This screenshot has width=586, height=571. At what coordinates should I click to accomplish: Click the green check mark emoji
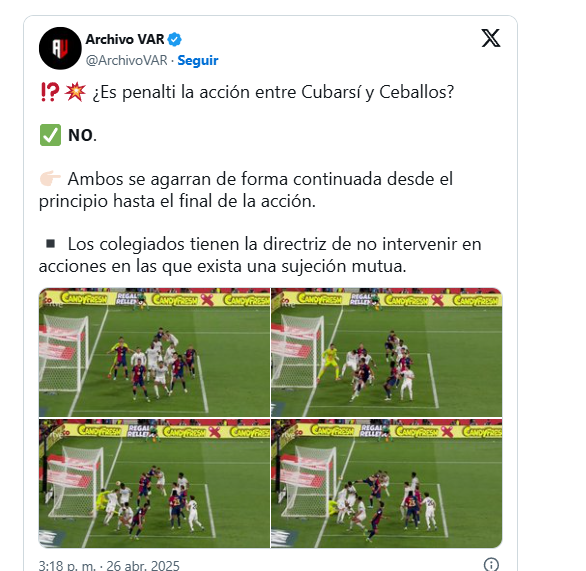coord(50,135)
